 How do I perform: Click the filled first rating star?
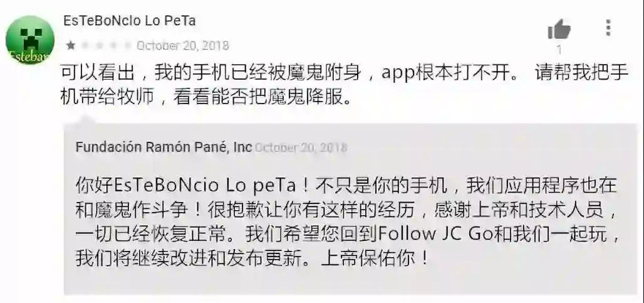coord(71,45)
